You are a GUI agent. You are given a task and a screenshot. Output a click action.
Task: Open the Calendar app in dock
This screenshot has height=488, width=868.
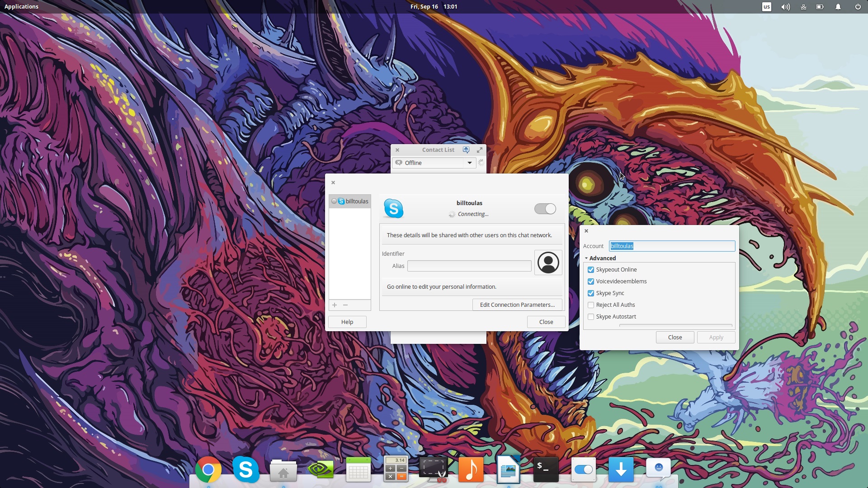[x=358, y=469]
